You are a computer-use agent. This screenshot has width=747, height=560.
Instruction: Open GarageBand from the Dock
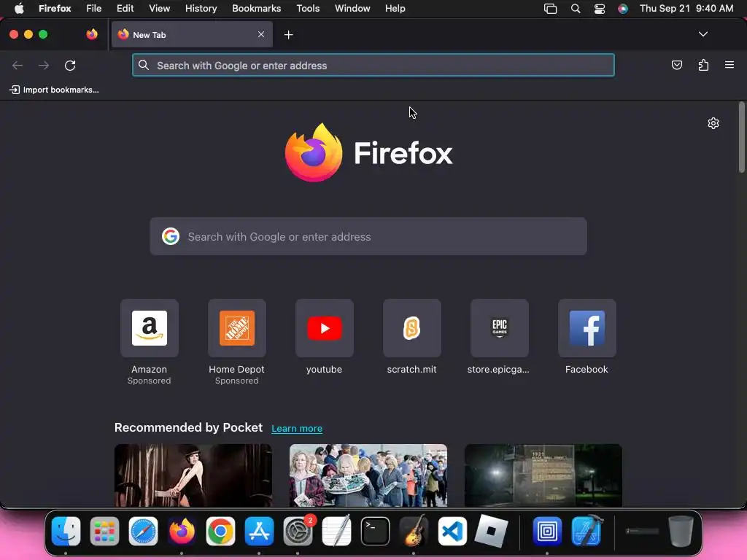coord(414,531)
